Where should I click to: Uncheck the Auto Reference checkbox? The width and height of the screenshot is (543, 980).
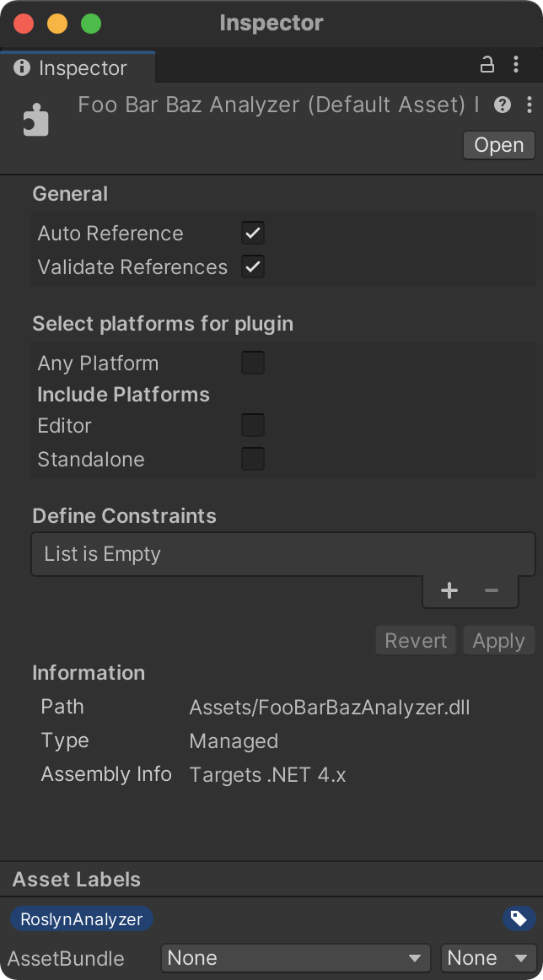(253, 233)
